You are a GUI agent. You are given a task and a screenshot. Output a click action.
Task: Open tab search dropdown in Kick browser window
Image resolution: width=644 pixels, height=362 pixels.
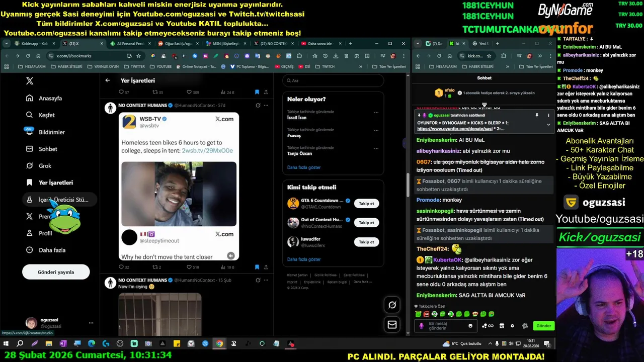pos(418,44)
